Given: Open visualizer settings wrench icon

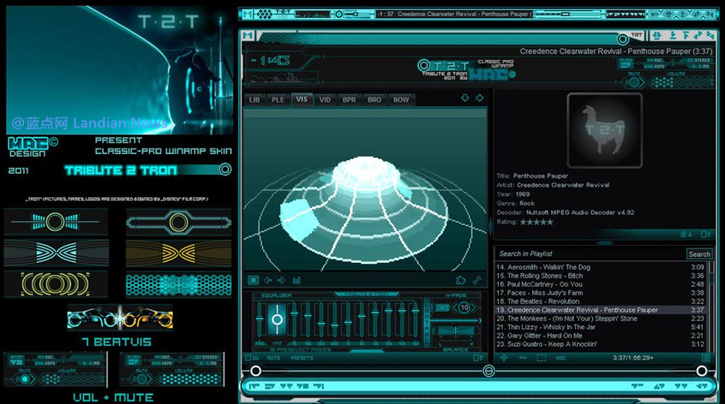Looking at the screenshot, I should point(476,280).
